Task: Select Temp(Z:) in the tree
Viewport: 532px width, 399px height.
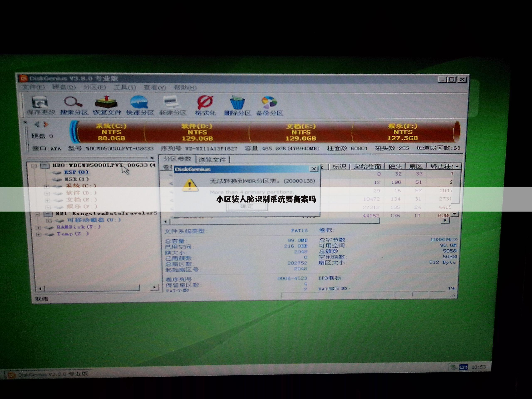Action: [73, 234]
